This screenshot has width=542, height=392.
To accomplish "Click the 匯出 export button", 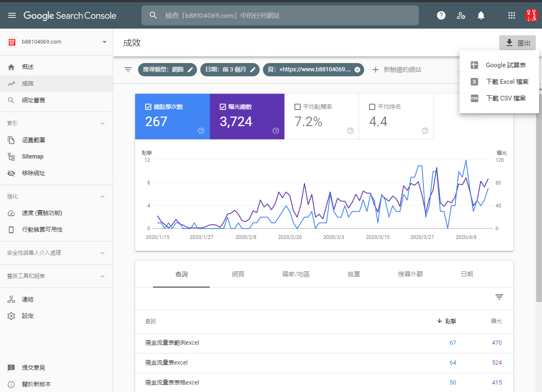I will coord(518,43).
